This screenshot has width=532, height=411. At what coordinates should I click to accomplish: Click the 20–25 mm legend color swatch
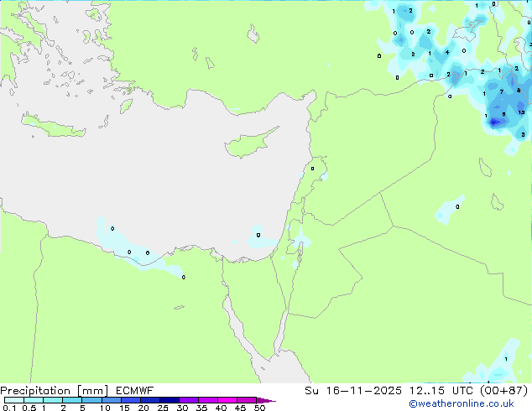click(150, 400)
